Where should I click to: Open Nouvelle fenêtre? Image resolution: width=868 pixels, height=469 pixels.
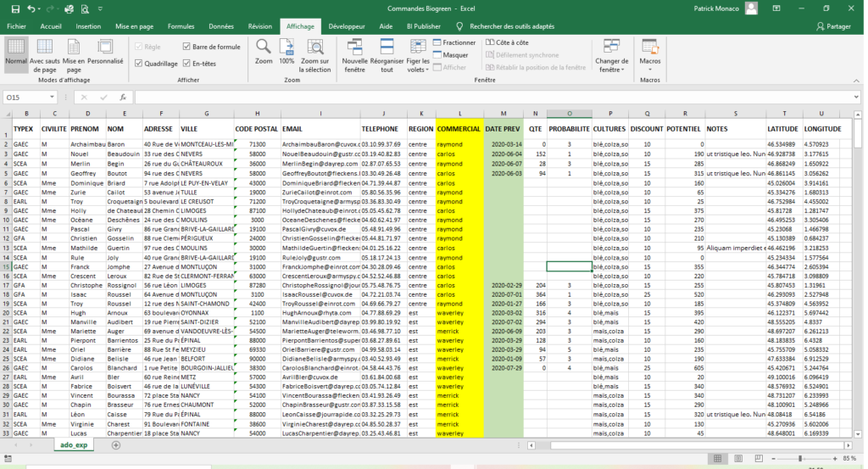coord(355,55)
